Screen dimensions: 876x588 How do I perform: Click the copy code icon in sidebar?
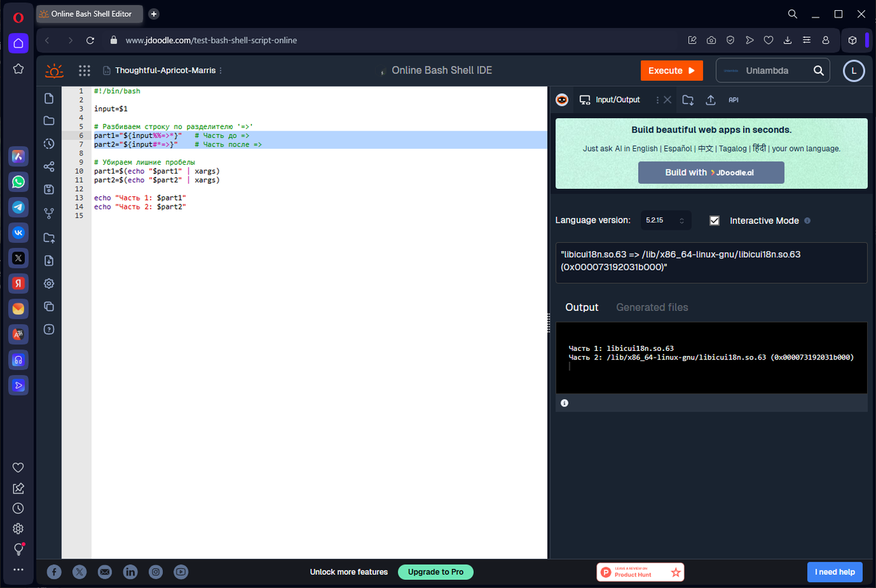(49, 306)
